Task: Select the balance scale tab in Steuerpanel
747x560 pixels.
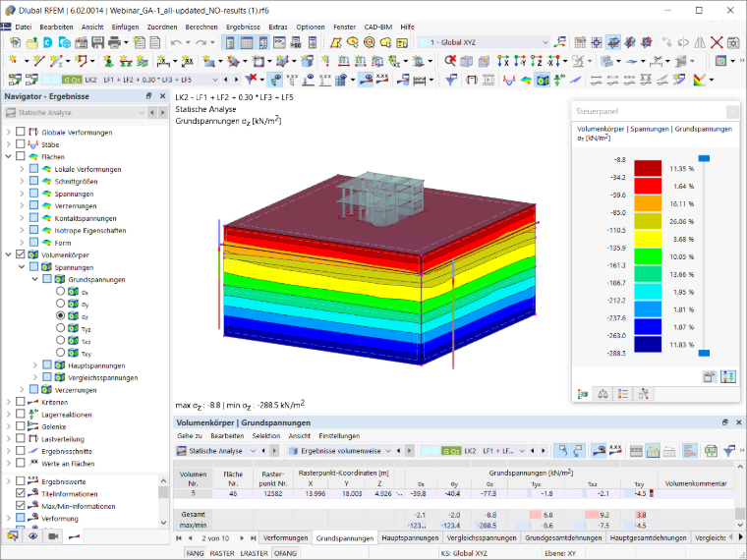Action: [603, 394]
